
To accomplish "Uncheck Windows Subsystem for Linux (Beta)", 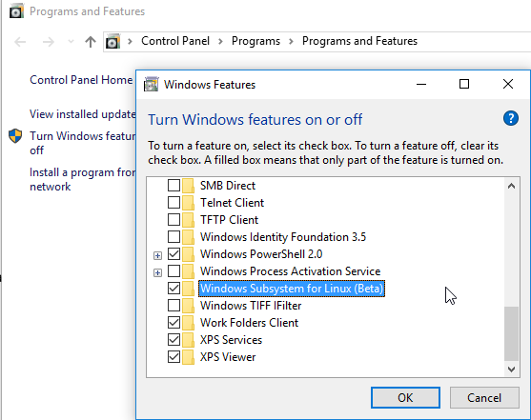I will click(x=174, y=289).
